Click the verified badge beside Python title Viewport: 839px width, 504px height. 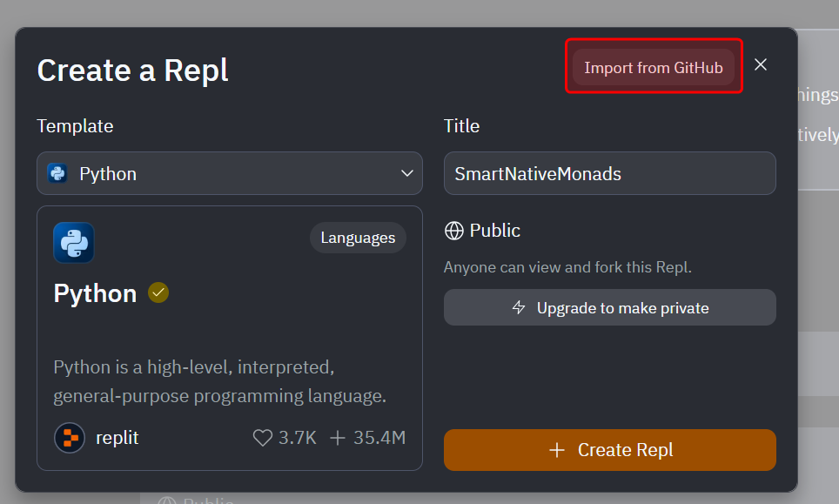(158, 293)
